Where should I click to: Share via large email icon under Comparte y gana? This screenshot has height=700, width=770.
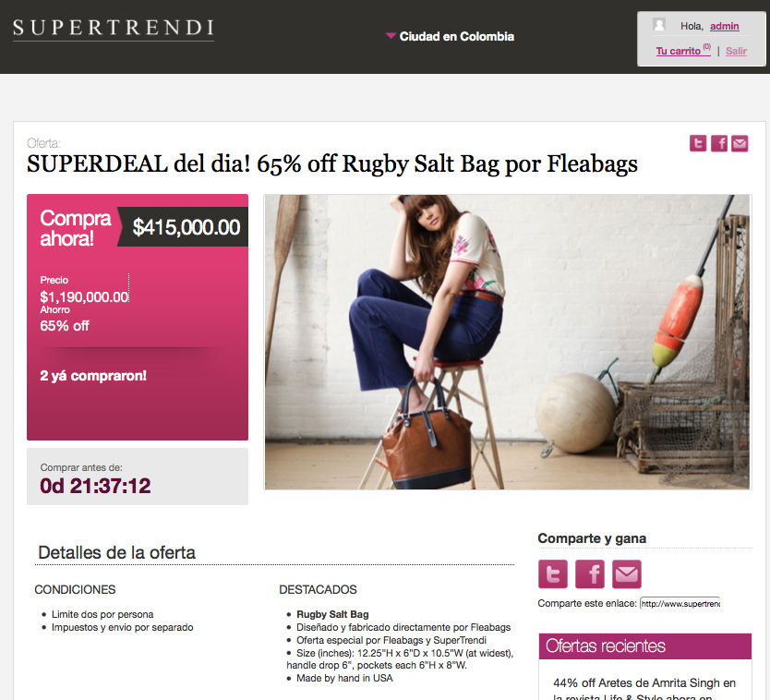coord(627,573)
